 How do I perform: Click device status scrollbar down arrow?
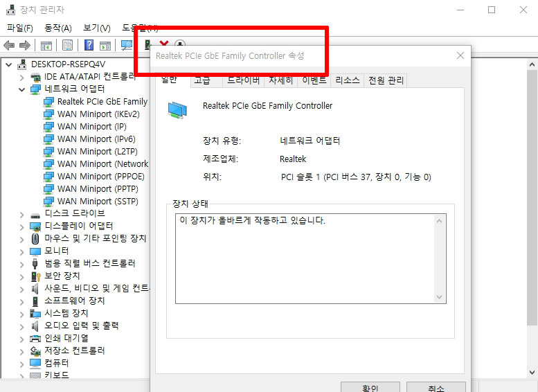pyautogui.click(x=439, y=297)
